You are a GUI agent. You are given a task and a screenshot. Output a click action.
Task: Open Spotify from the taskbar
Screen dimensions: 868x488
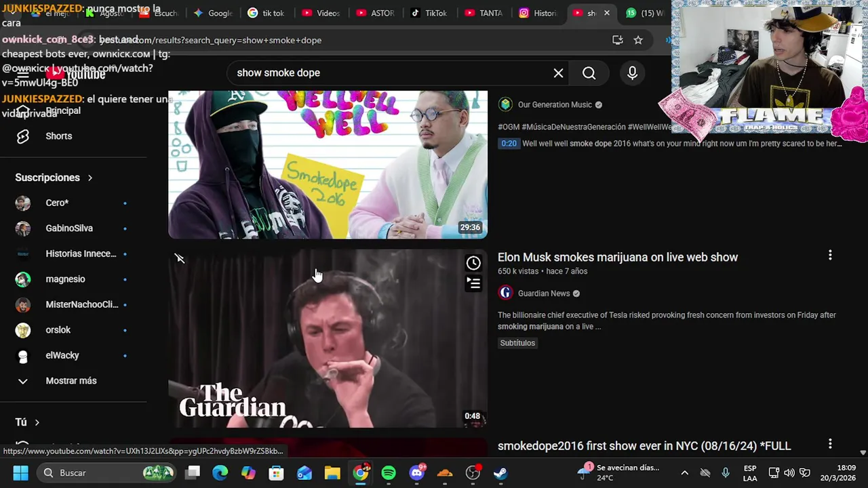(x=389, y=472)
